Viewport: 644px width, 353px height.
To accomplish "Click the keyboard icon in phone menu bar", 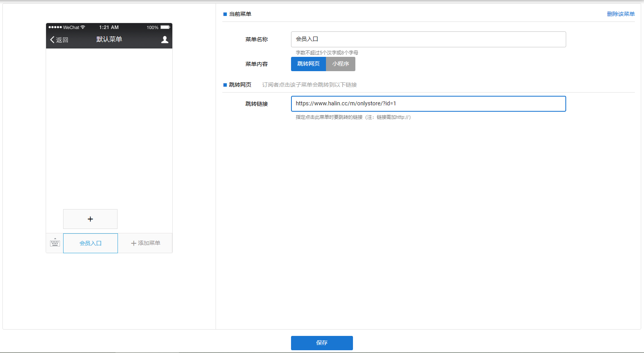I will point(55,242).
